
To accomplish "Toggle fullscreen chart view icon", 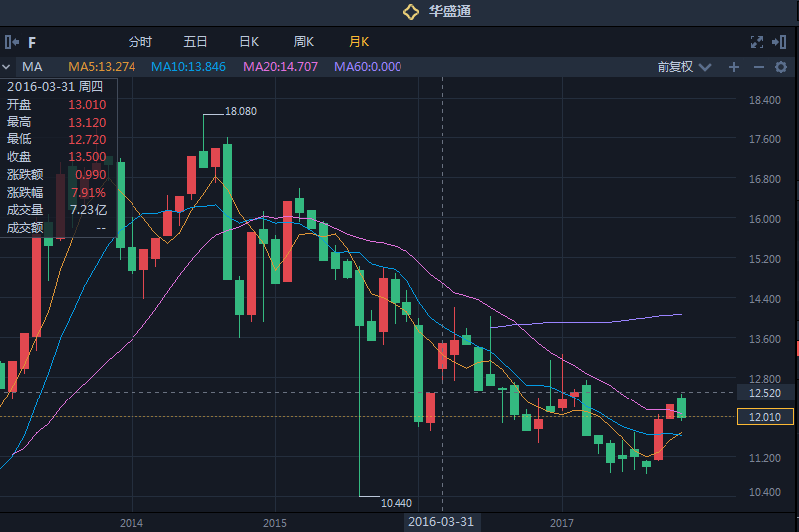I will (756, 42).
